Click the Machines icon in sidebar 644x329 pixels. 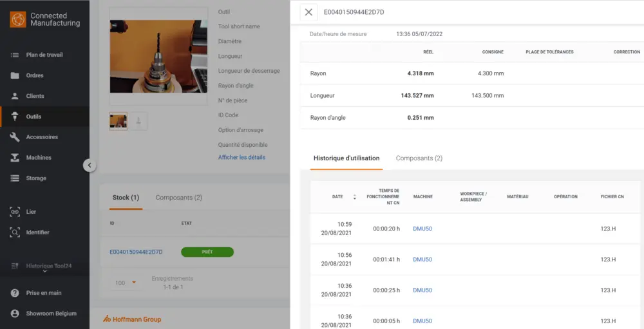click(15, 158)
